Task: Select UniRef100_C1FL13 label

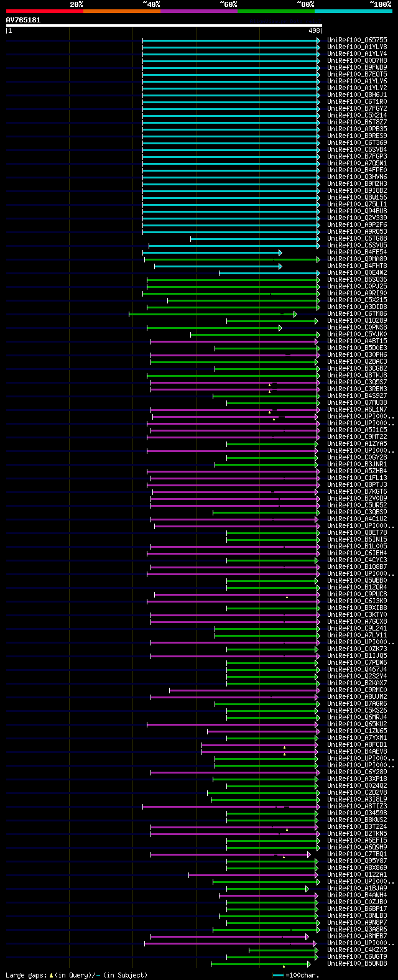Action: [x=358, y=478]
